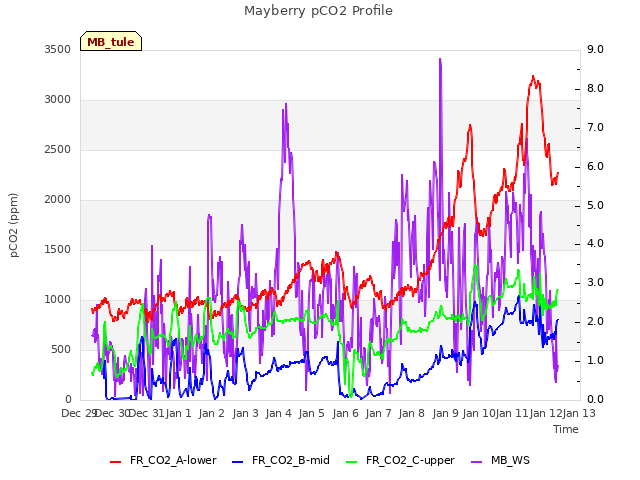The image size is (640, 480).
Task: Click the 500 left-axis tick label
Action: 61,349
